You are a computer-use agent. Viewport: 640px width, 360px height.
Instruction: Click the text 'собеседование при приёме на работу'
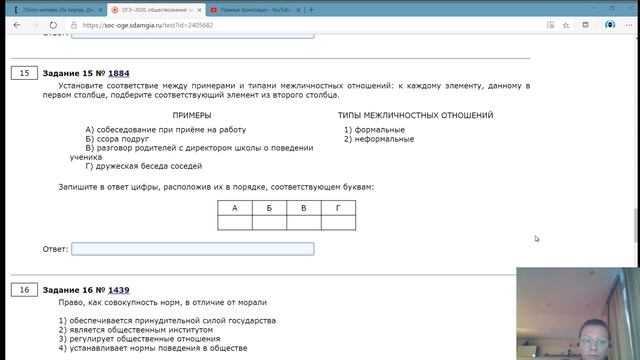171,130
